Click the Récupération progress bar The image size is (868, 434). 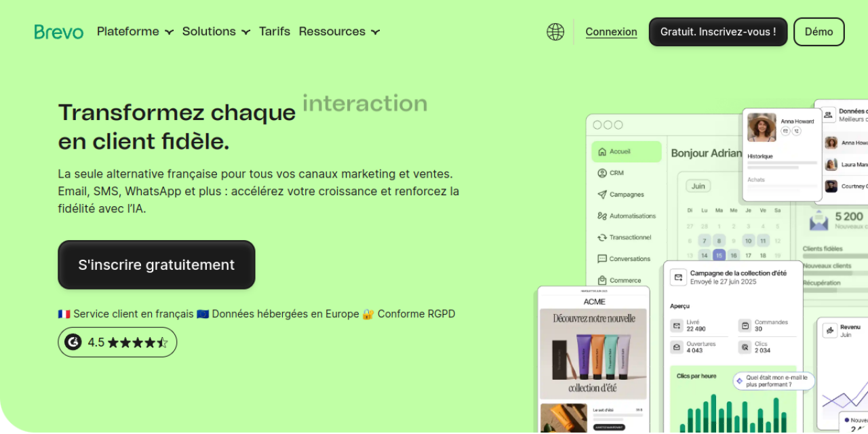[835, 290]
